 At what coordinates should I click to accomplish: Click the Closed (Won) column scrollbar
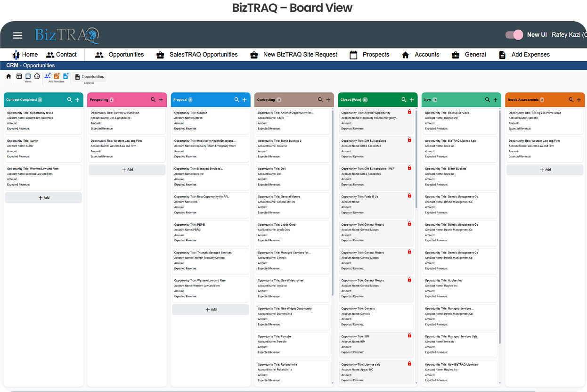click(x=416, y=159)
